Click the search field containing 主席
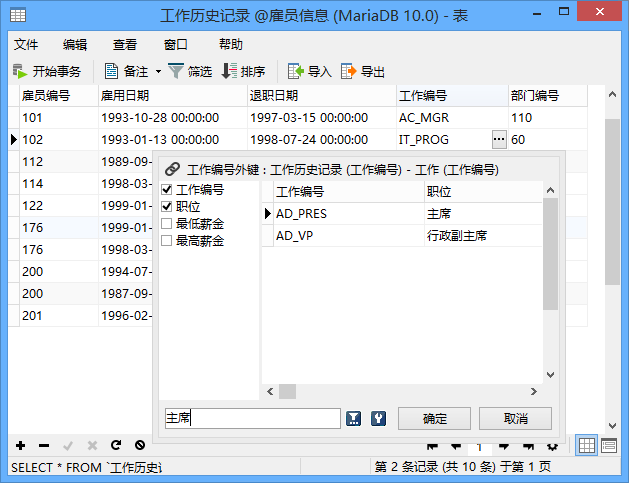The height and width of the screenshot is (483, 629). tap(252, 418)
